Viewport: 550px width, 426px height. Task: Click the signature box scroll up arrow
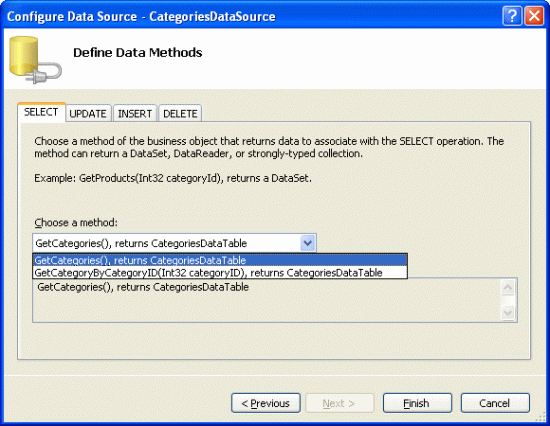(508, 288)
